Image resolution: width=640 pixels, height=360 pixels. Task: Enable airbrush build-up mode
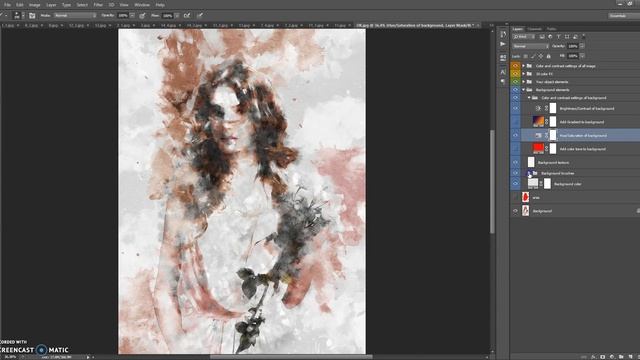[187, 16]
